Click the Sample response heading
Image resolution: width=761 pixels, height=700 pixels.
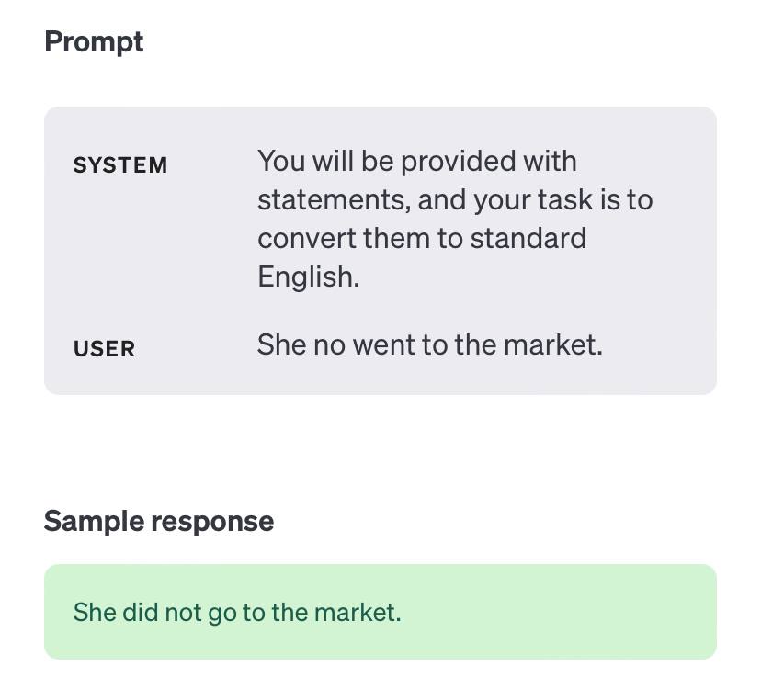pyautogui.click(x=159, y=522)
